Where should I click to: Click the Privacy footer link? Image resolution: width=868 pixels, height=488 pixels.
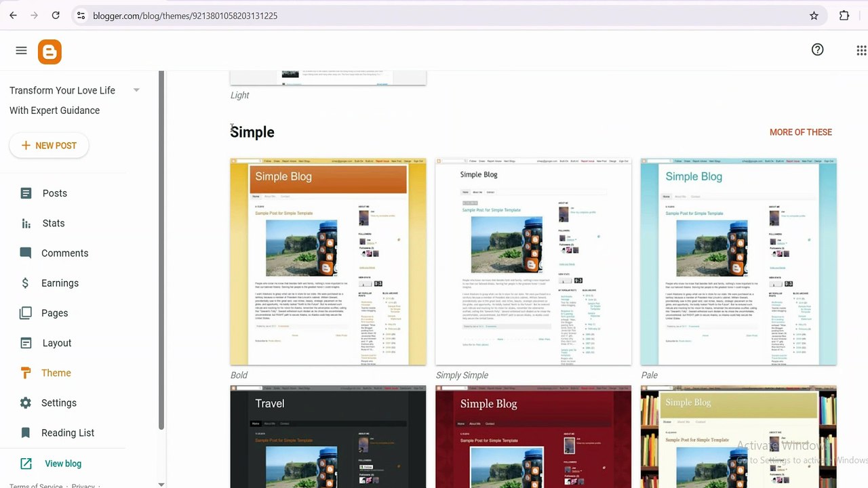pos(83,485)
